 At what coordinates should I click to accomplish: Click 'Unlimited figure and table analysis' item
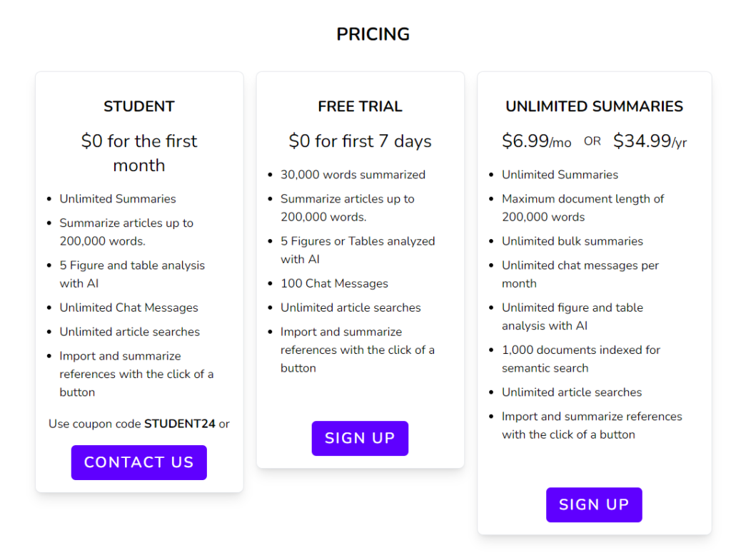573,316
